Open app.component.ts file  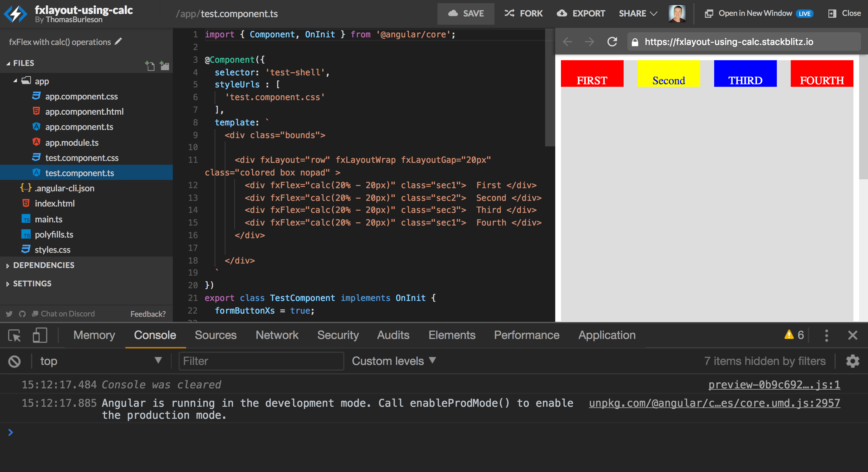pos(79,127)
